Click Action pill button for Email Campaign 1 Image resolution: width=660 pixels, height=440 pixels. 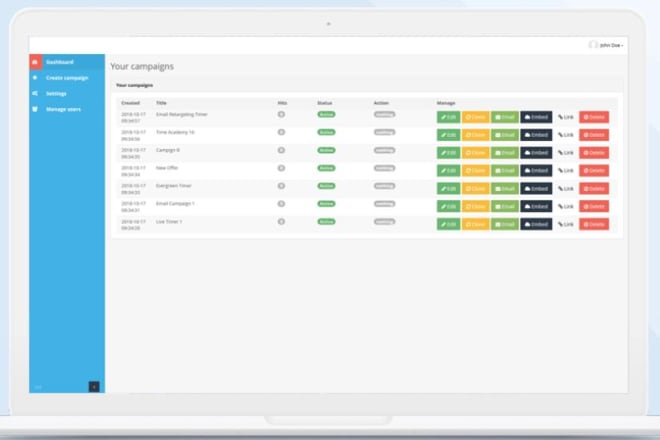(x=384, y=204)
